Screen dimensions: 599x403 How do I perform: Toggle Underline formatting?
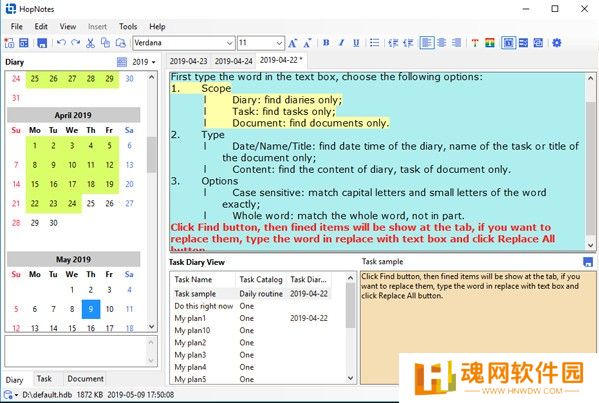point(356,43)
